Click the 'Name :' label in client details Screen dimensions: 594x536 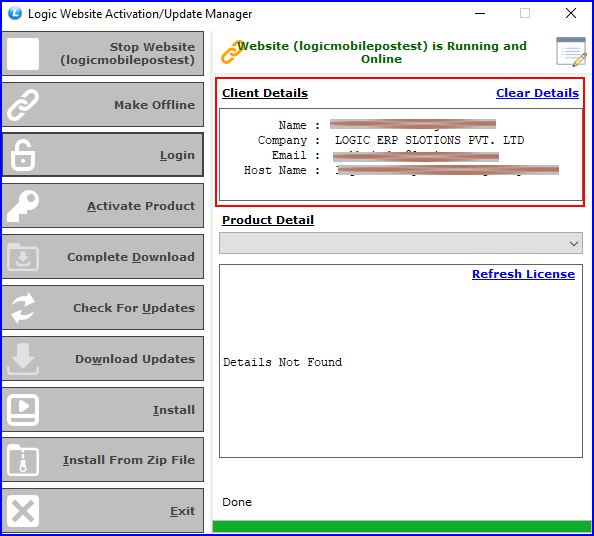[299, 125]
